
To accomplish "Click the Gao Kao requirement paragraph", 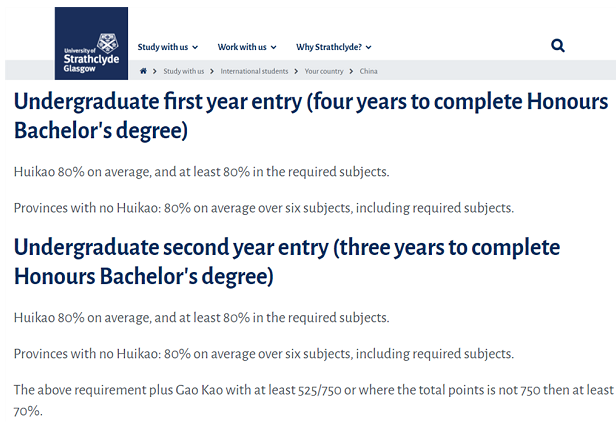I will pyautogui.click(x=314, y=400).
